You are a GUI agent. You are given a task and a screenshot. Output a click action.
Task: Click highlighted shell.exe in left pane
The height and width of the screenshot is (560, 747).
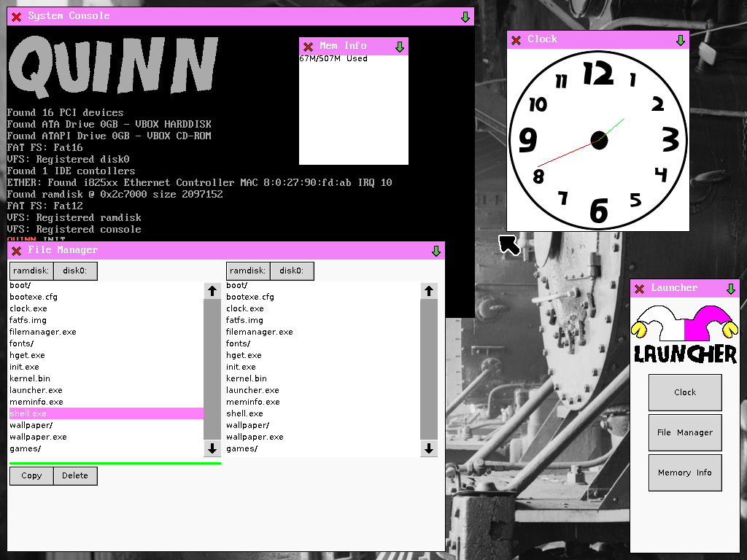107,414
